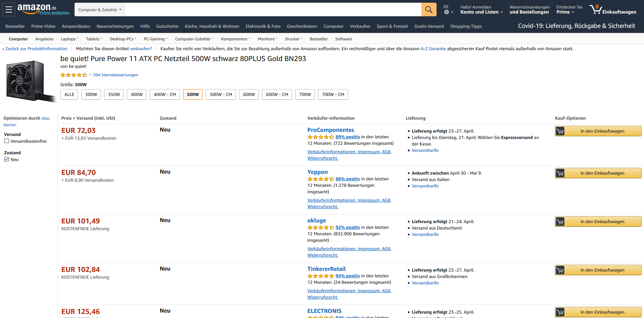This screenshot has width=644, height=318.
Task: Open Covid-19 Lieferung, Rückgabe & Sicherheit banner
Action: pyautogui.click(x=576, y=26)
